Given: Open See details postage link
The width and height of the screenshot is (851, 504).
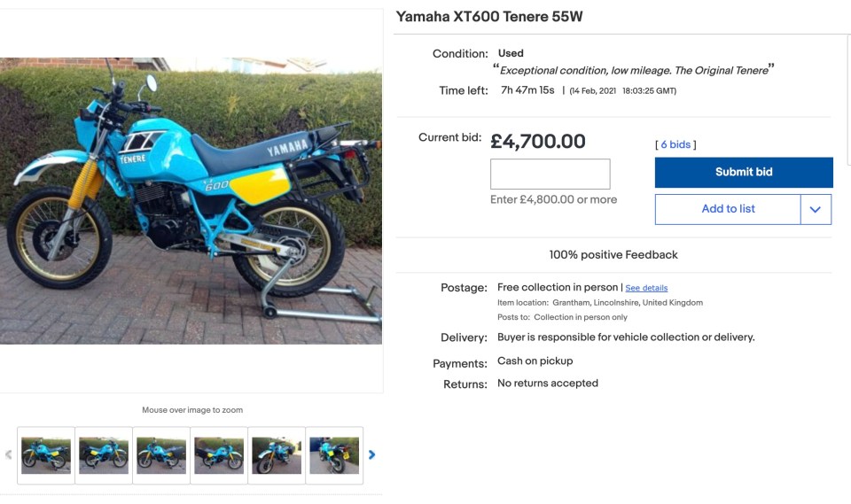Looking at the screenshot, I should [x=646, y=288].
